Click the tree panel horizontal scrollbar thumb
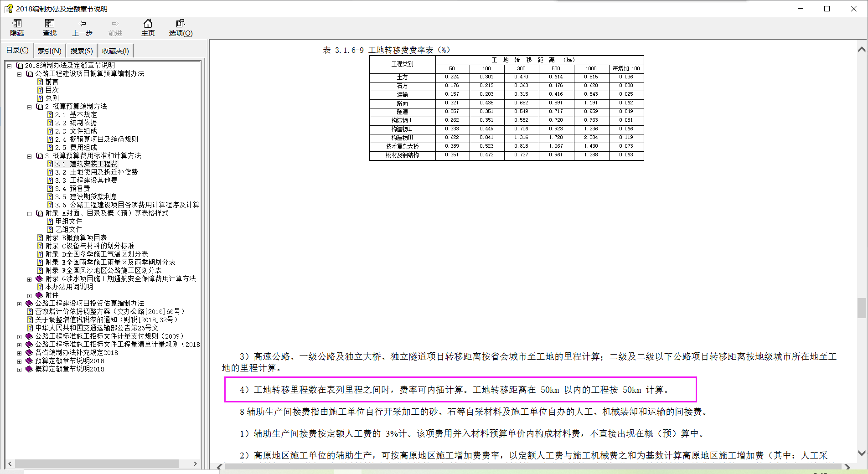This screenshot has height=474, width=868. pos(97,464)
